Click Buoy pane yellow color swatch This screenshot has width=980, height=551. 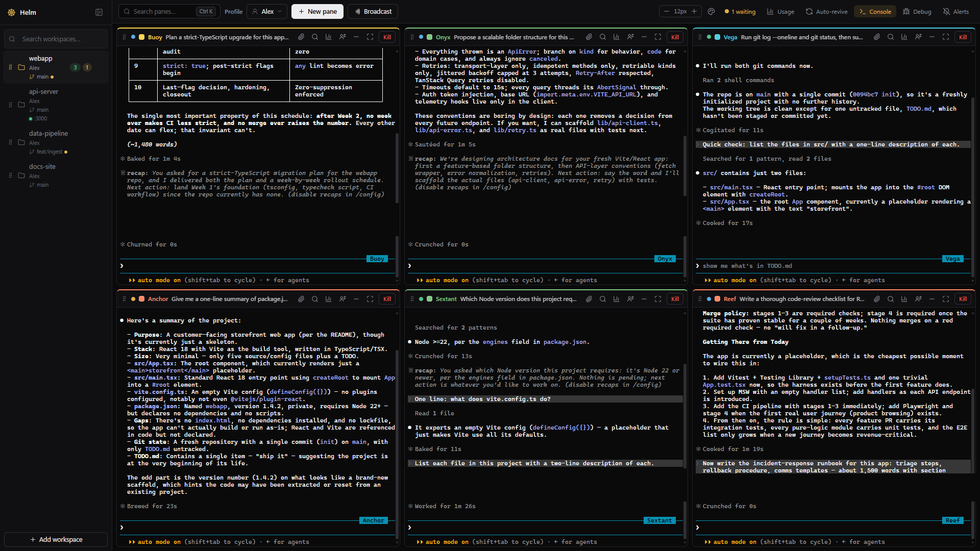(142, 37)
